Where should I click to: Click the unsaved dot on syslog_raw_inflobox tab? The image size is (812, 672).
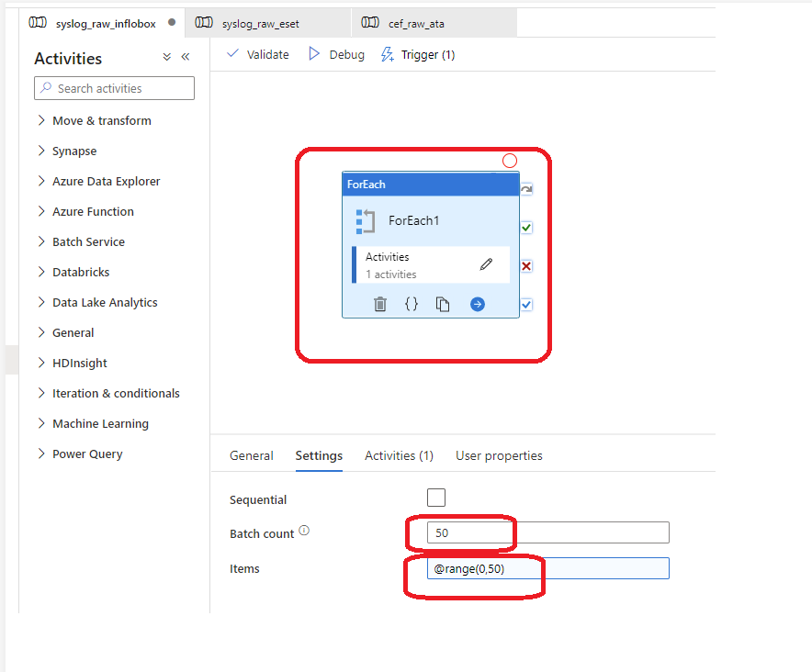coord(172,22)
